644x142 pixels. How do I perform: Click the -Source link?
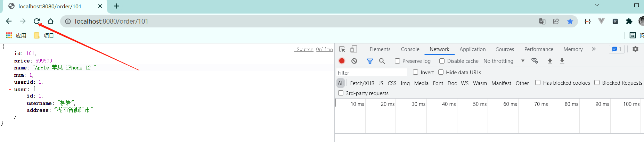303,50
